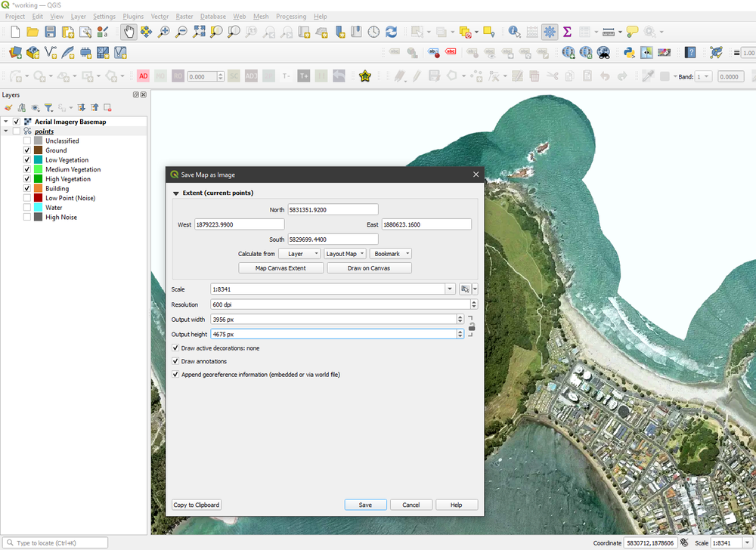This screenshot has width=756, height=550.
Task: Open the Processing menu
Action: pos(291,16)
